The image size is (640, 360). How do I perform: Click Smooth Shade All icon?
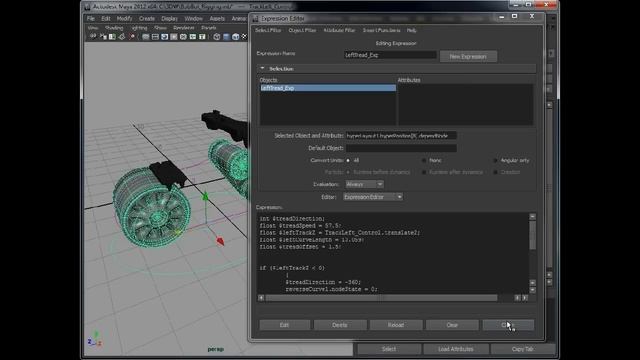click(227, 37)
